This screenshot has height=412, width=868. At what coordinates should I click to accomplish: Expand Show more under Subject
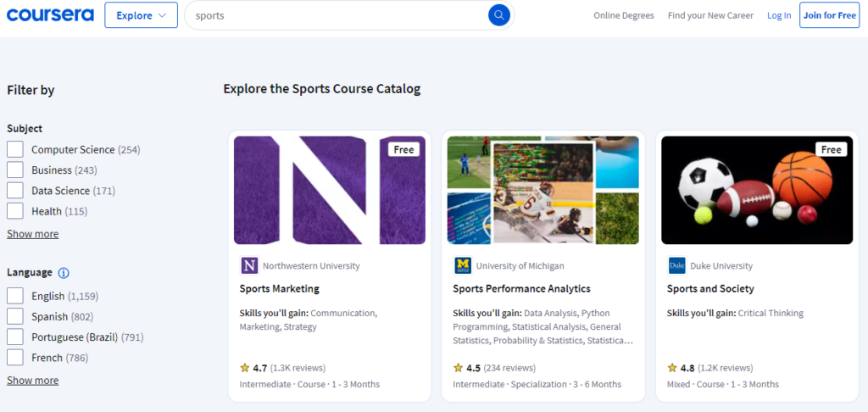tap(33, 234)
